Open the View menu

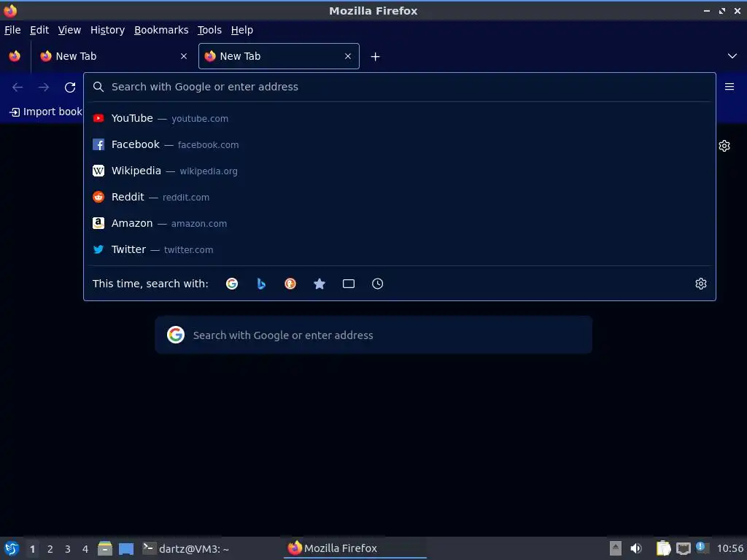[69, 30]
